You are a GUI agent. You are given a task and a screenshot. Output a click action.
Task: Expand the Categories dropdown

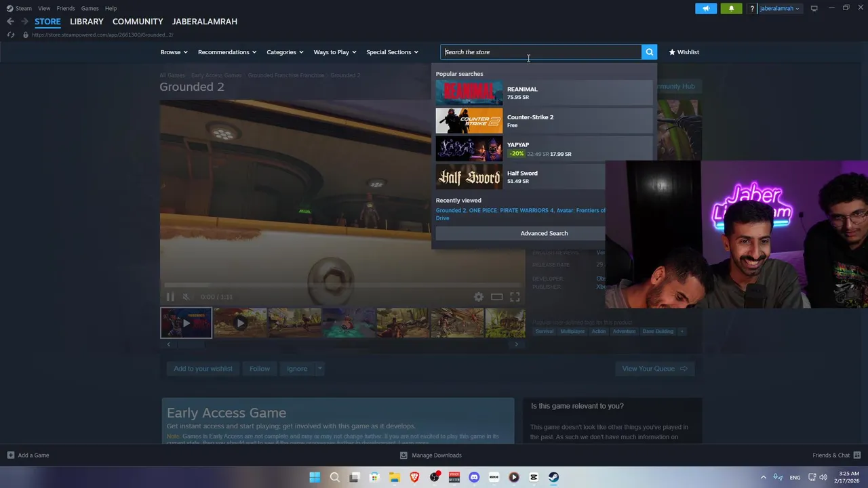click(x=285, y=52)
